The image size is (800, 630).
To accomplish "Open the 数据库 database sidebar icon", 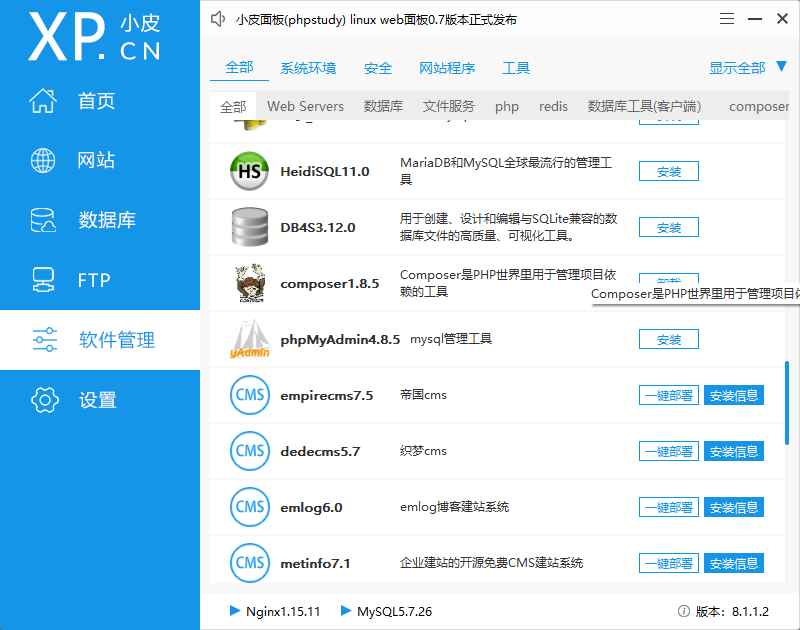I will click(x=45, y=220).
